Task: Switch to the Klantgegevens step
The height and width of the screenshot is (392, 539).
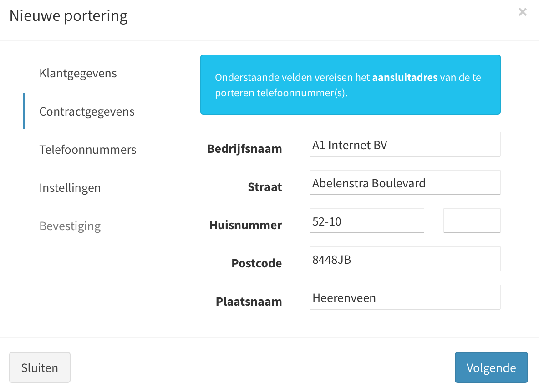Action: (78, 73)
